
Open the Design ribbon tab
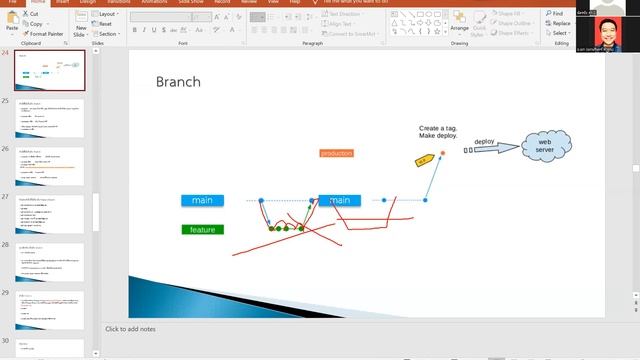click(88, 2)
